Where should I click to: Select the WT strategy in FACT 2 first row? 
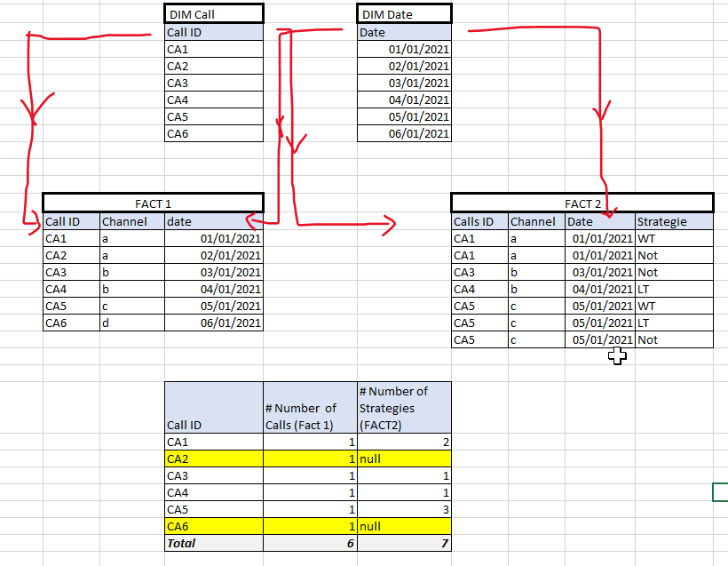tap(674, 238)
